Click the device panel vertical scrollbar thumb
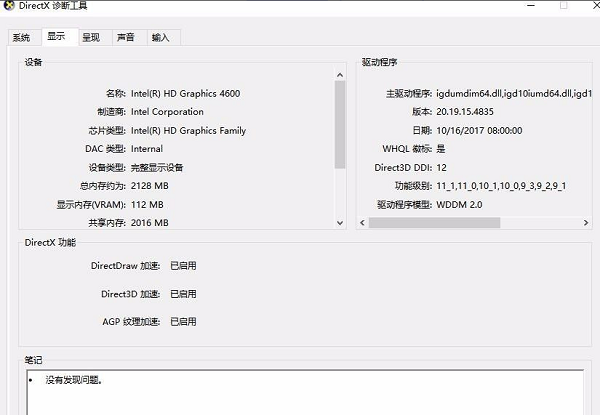 340,125
